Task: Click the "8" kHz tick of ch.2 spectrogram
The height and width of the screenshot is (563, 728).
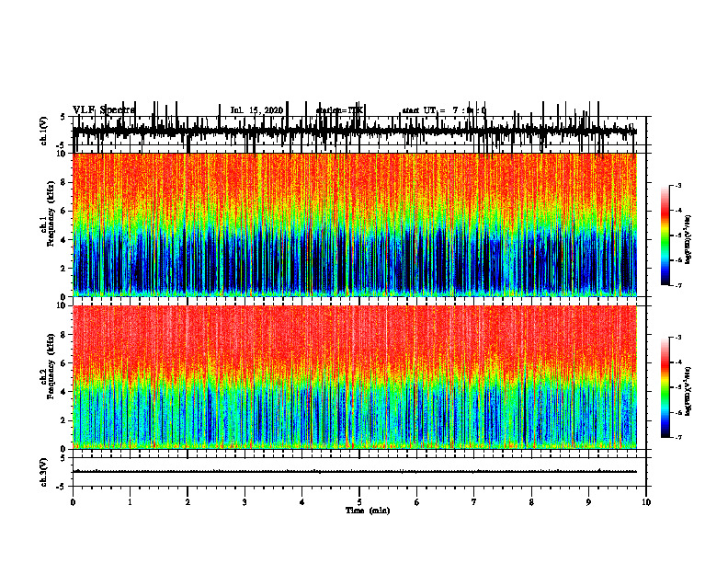Action: [x=63, y=335]
